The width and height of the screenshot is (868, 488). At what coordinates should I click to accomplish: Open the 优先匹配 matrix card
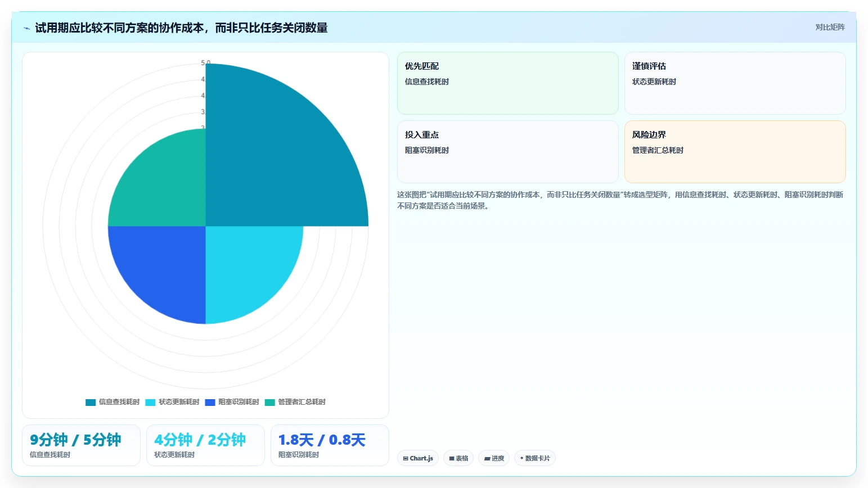tap(507, 83)
